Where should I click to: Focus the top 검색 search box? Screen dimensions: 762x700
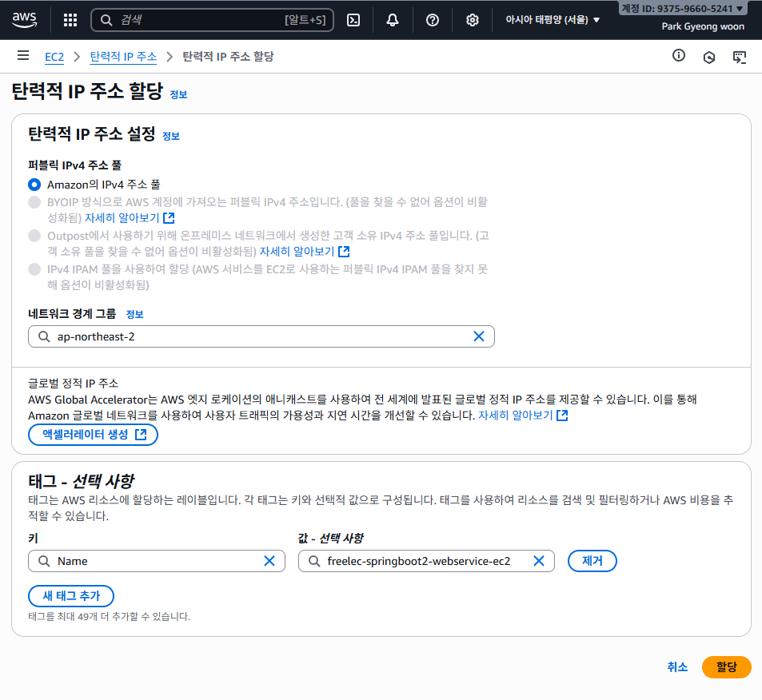pyautogui.click(x=213, y=20)
